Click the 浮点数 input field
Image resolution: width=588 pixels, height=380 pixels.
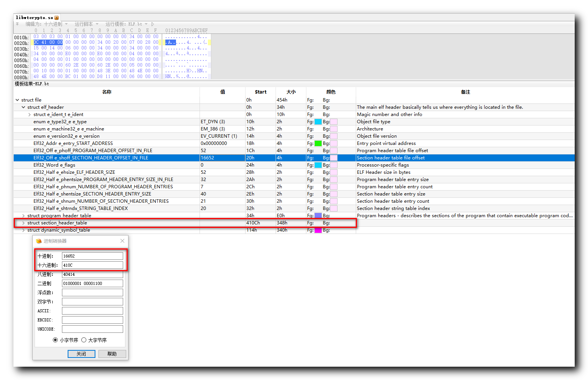pyautogui.click(x=92, y=293)
